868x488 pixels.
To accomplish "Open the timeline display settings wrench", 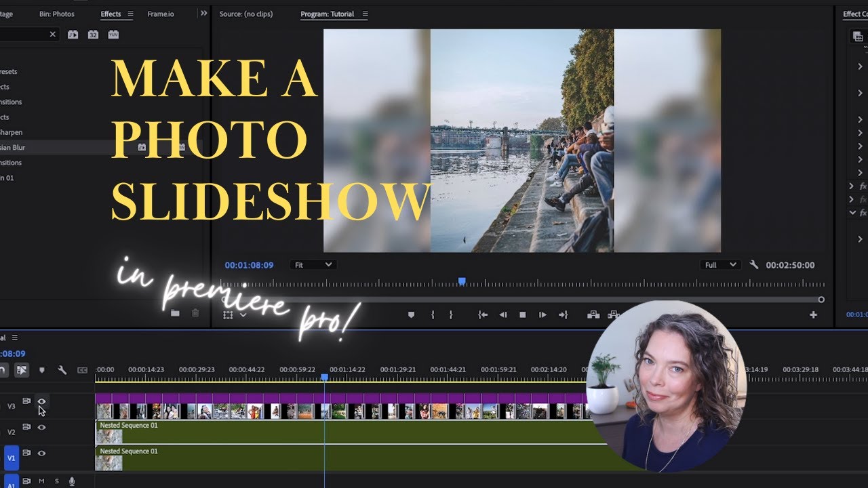I will coord(62,370).
